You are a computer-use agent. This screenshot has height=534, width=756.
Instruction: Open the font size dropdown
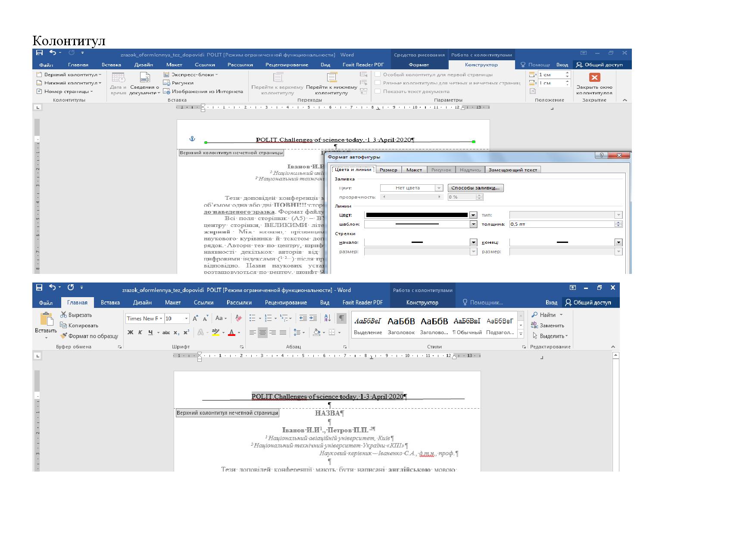(x=186, y=319)
